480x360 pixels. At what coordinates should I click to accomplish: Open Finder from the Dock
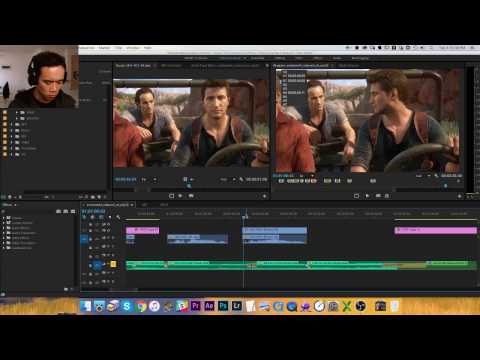click(85, 306)
